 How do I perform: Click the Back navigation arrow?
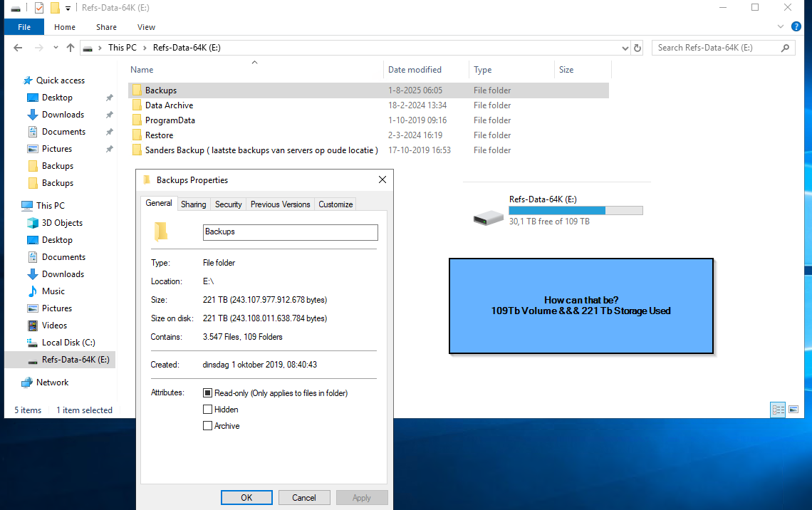coord(18,48)
